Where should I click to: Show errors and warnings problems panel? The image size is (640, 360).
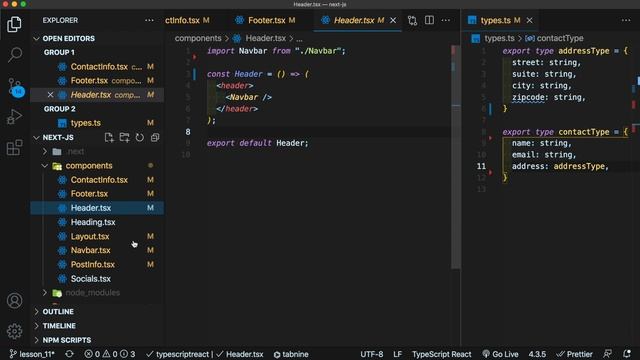109,354
